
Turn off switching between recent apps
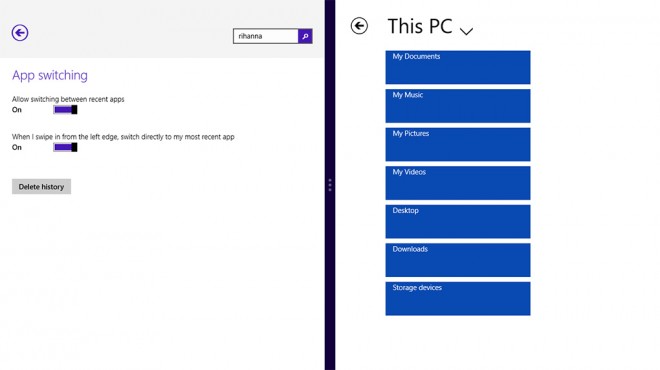tap(65, 110)
